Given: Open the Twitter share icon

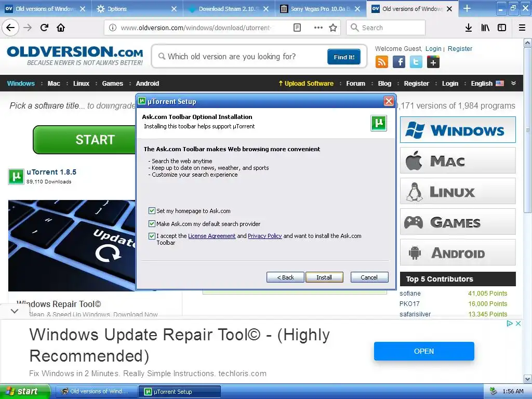Looking at the screenshot, I should (416, 62).
